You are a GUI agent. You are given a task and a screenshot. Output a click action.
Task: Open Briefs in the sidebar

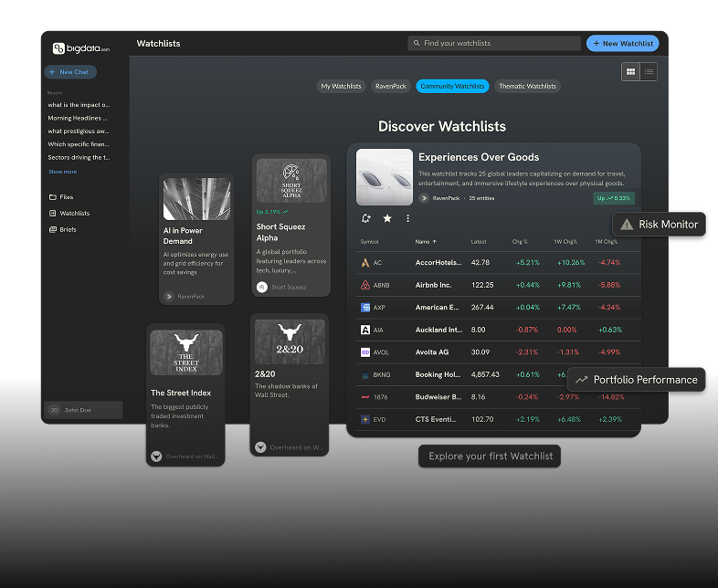pos(62,230)
